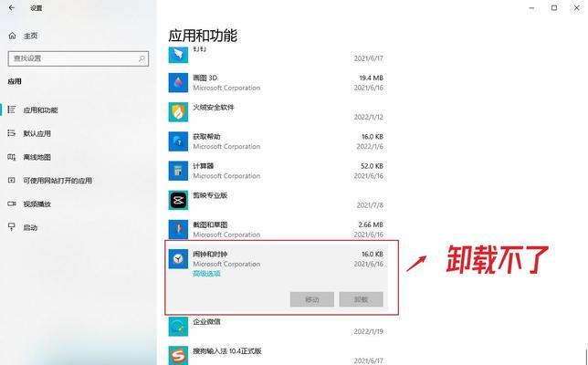The image size is (588, 365).
Task: Click the greyed 移动 button
Action: [x=312, y=299]
